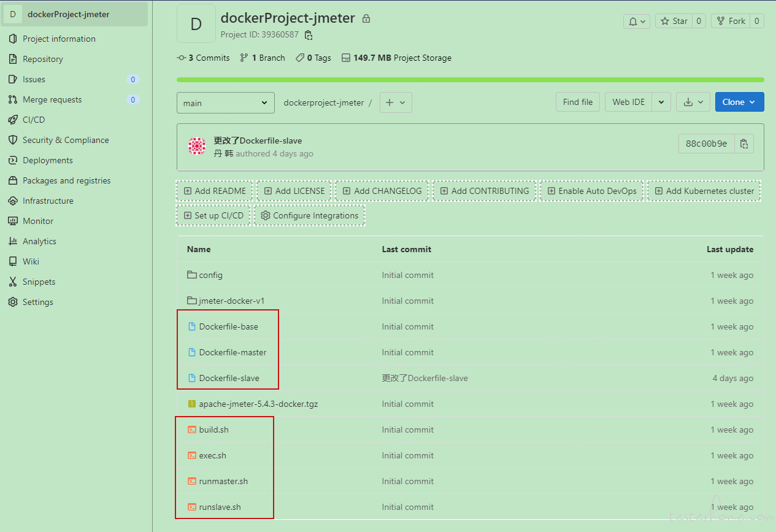The width and height of the screenshot is (776, 532).
Task: Click the CI/CD rocket icon
Action: tap(12, 120)
